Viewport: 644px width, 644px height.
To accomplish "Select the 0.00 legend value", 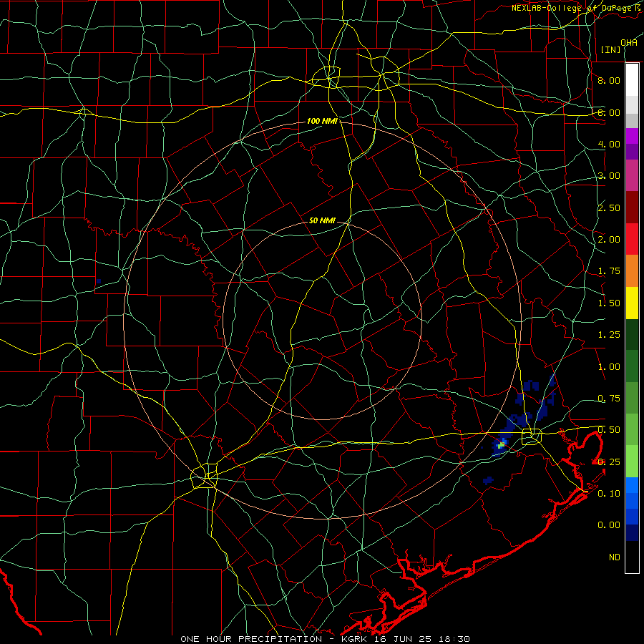I will tap(609, 525).
